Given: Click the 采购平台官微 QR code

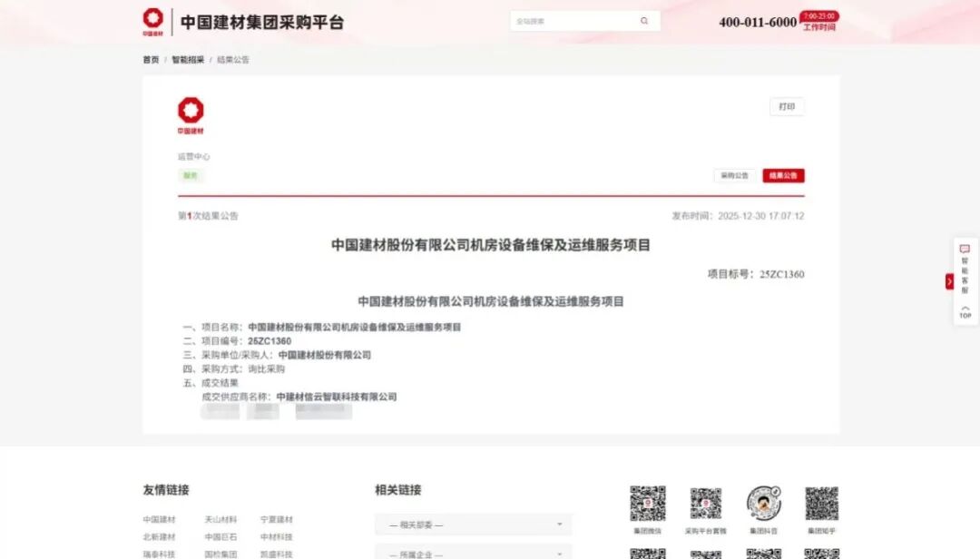Looking at the screenshot, I should (705, 503).
